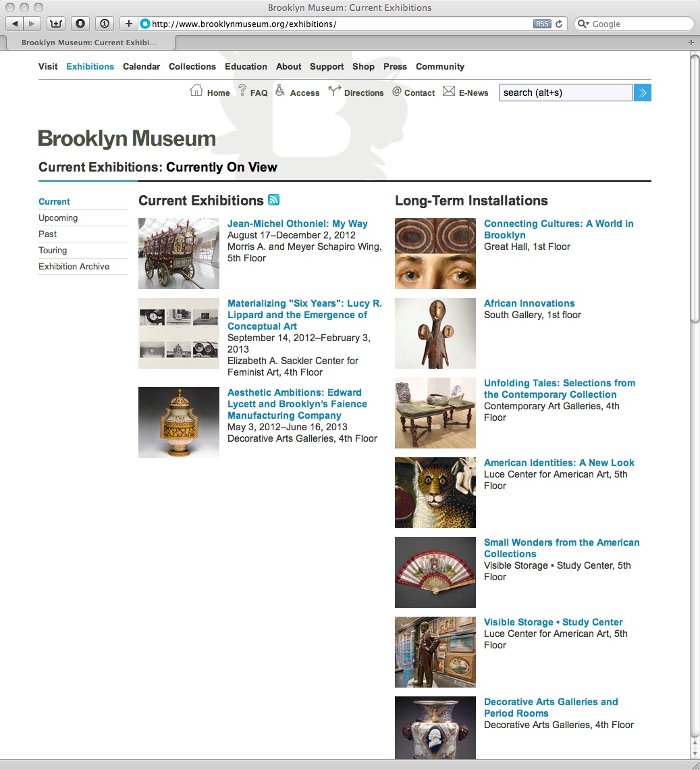This screenshot has height=770, width=700.
Task: Click the scrollbar down arrow
Action: [x=695, y=753]
